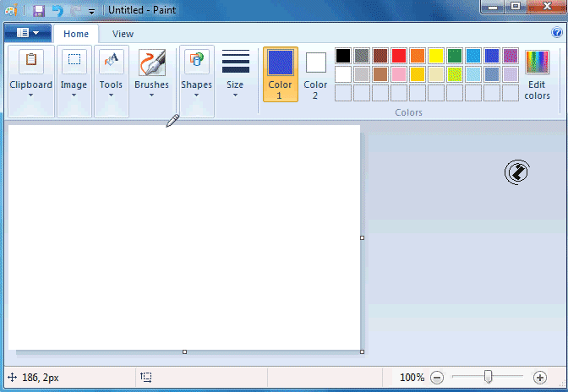Click the Clipboard paste icon
Image resolution: width=568 pixels, height=392 pixels.
(31, 61)
